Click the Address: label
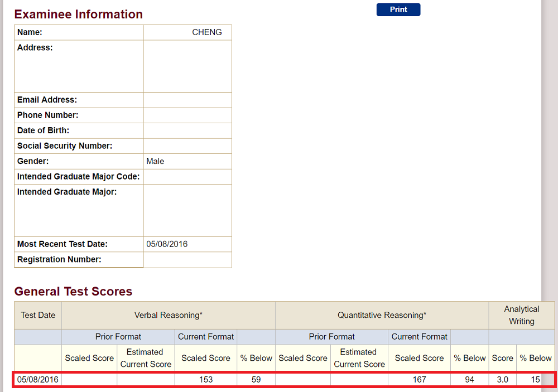 [x=35, y=47]
